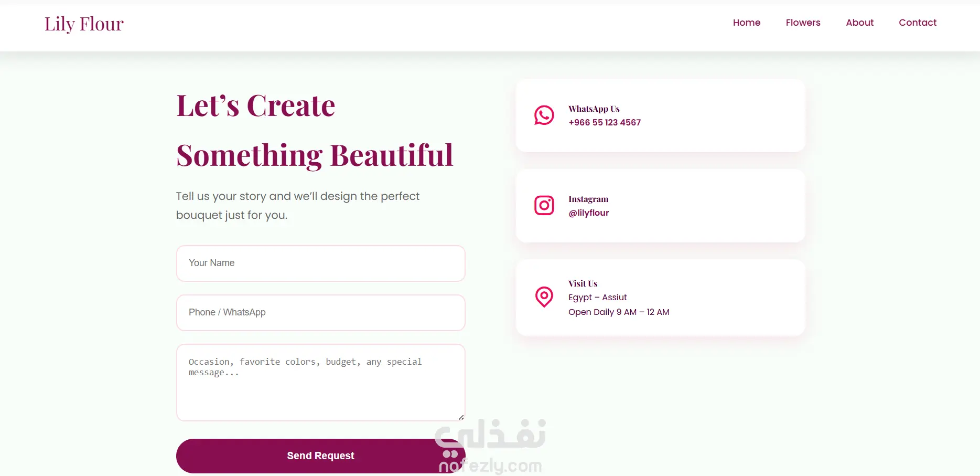Go to the Flowers page
This screenshot has height=476, width=980.
[803, 23]
